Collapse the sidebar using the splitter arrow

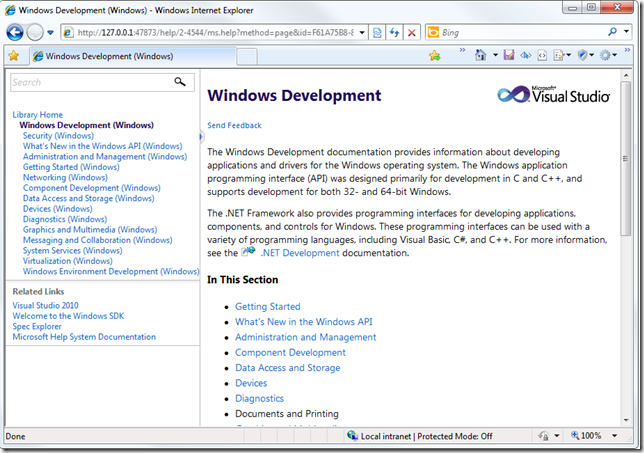point(201,137)
